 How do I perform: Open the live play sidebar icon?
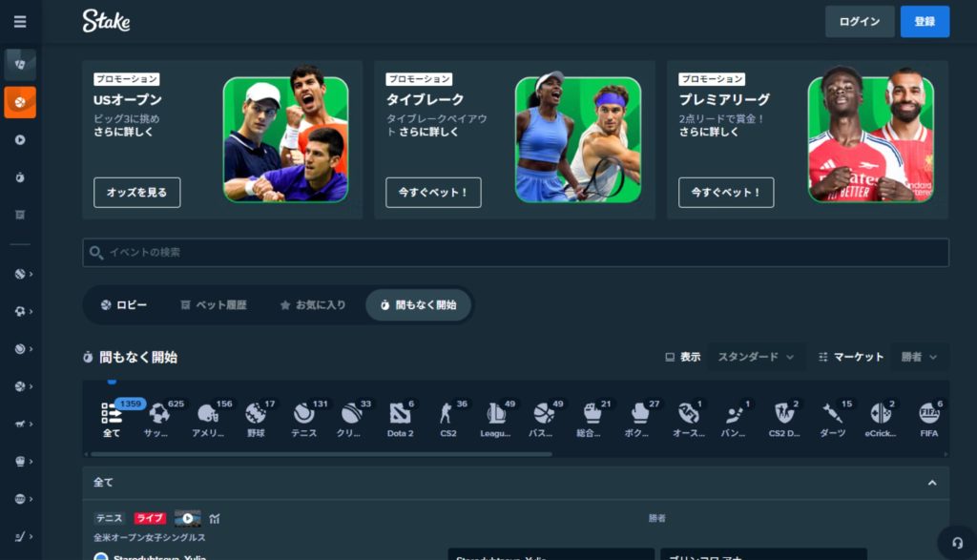pyautogui.click(x=20, y=140)
